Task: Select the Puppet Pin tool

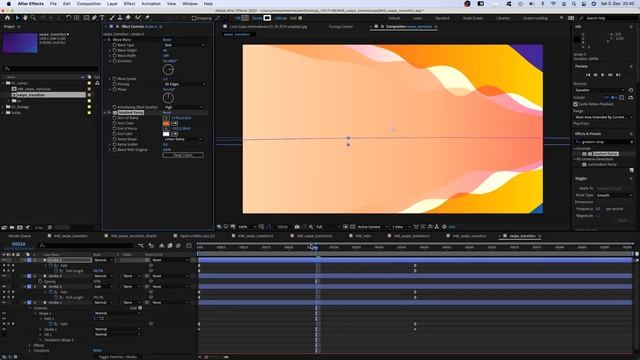Action: 147,18
